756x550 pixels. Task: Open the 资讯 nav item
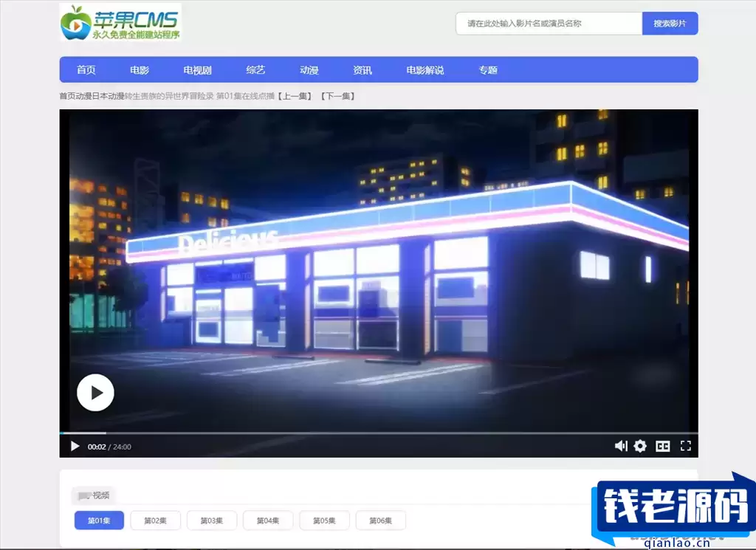(x=362, y=70)
